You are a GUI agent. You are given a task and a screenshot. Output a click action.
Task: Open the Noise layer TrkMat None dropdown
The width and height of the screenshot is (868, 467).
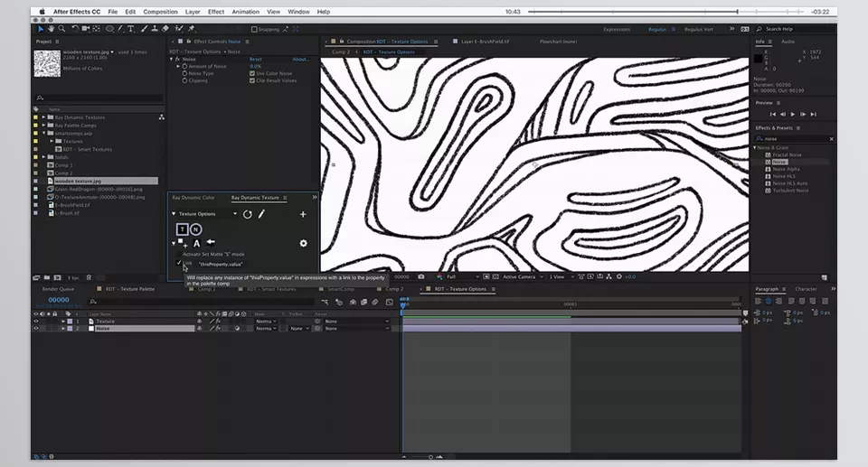point(299,329)
